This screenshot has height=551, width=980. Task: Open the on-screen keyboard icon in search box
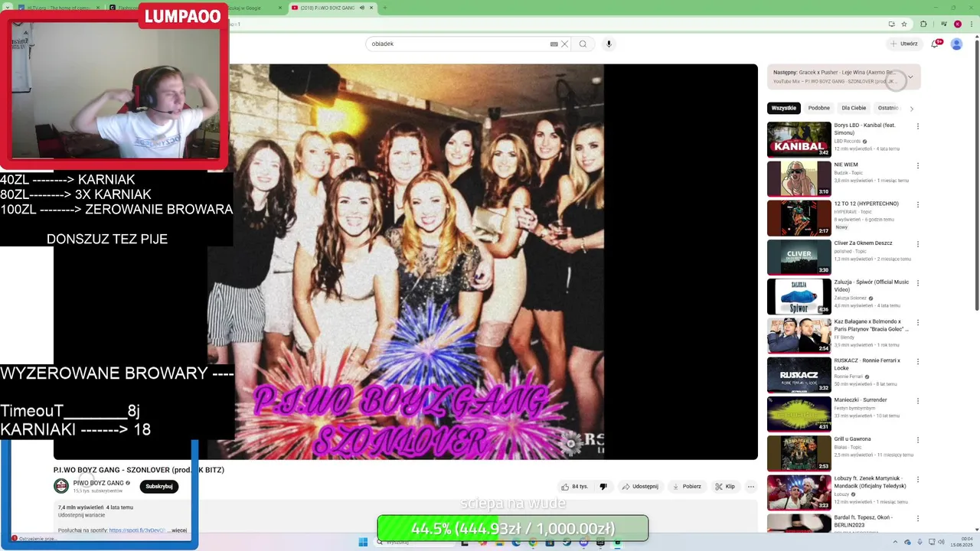pos(554,44)
